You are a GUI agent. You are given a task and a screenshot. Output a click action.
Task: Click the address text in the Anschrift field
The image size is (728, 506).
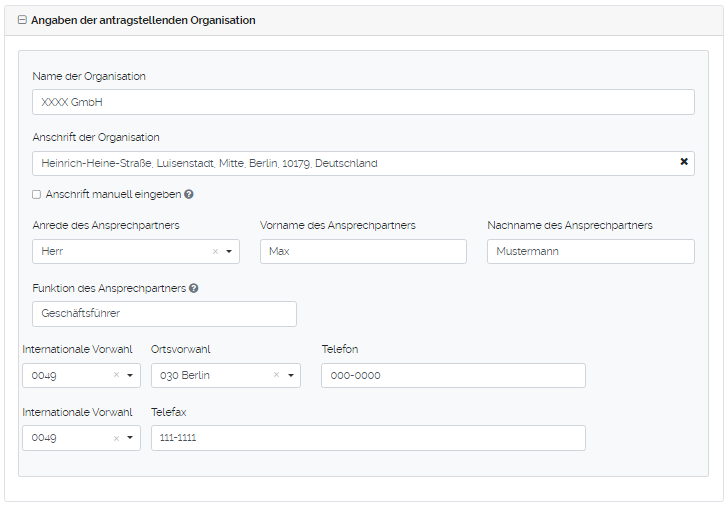click(210, 163)
